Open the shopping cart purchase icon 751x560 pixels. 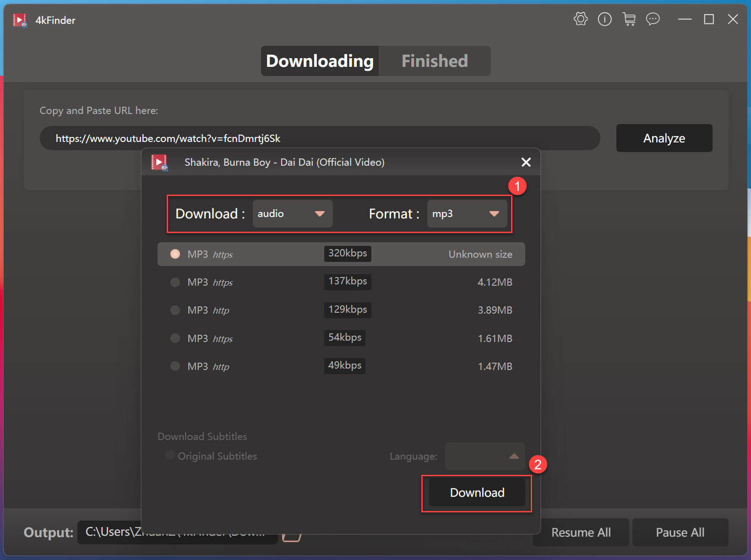point(629,19)
